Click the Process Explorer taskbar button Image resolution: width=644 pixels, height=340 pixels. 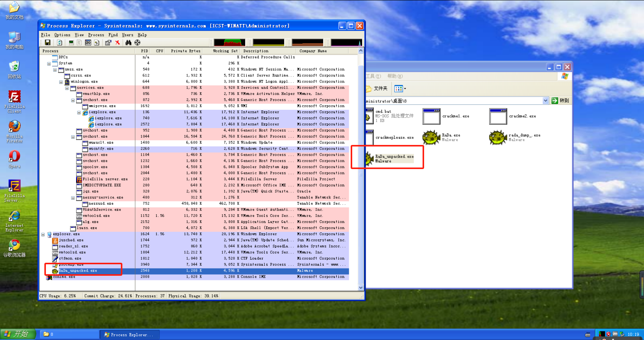130,334
